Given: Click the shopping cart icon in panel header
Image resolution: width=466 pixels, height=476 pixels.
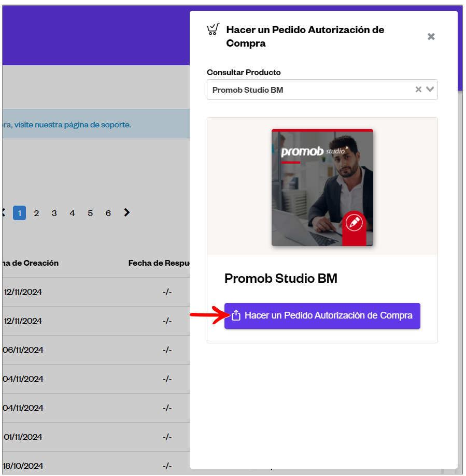Looking at the screenshot, I should click(213, 29).
